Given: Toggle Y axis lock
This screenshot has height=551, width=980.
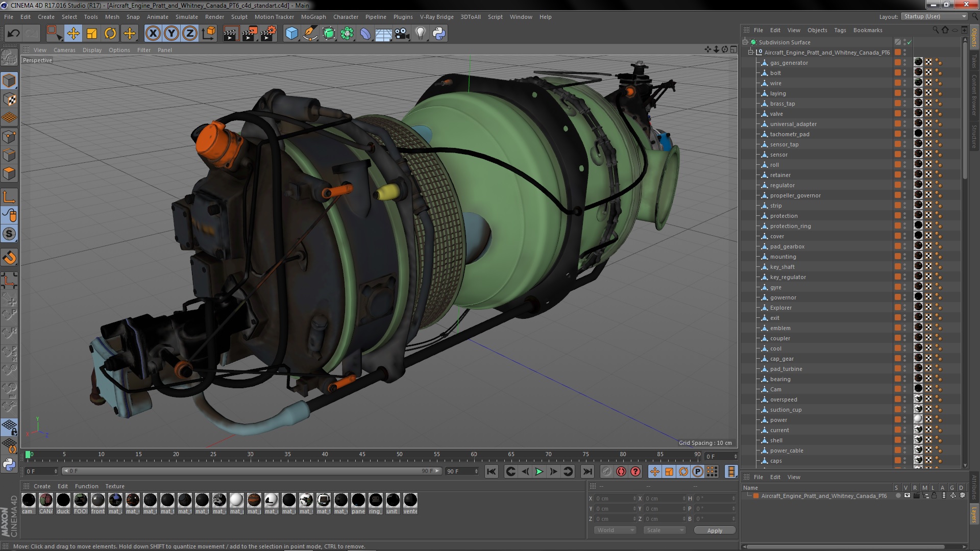Looking at the screenshot, I should (171, 34).
